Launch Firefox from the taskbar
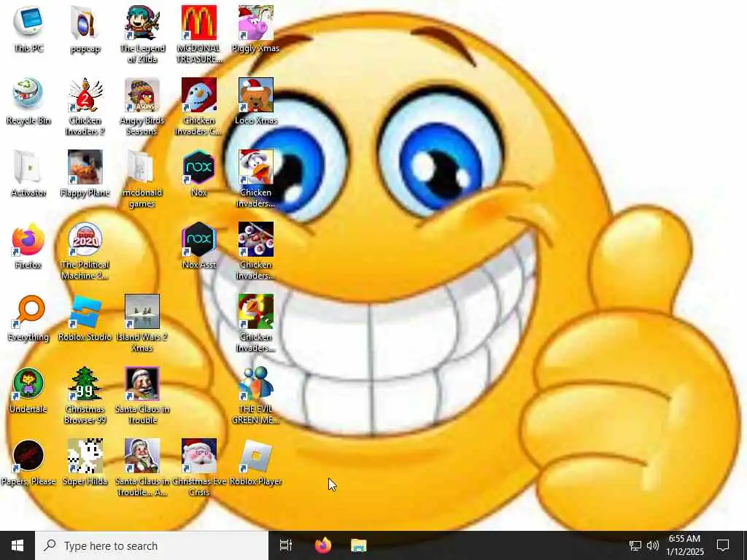Screen dimensions: 747x560 tap(322, 545)
